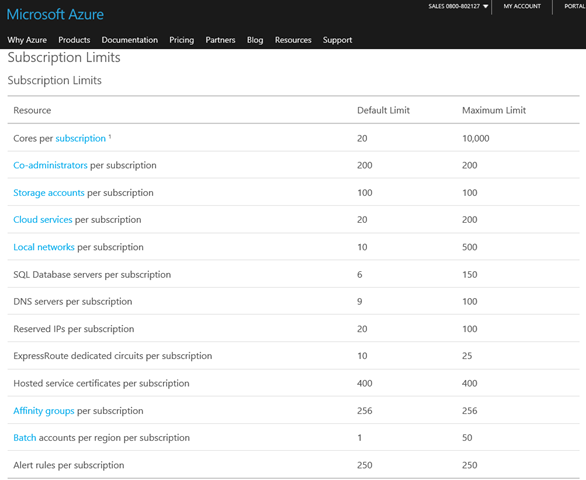The height and width of the screenshot is (480, 586).
Task: Open the Batch accounts link
Action: 25,438
